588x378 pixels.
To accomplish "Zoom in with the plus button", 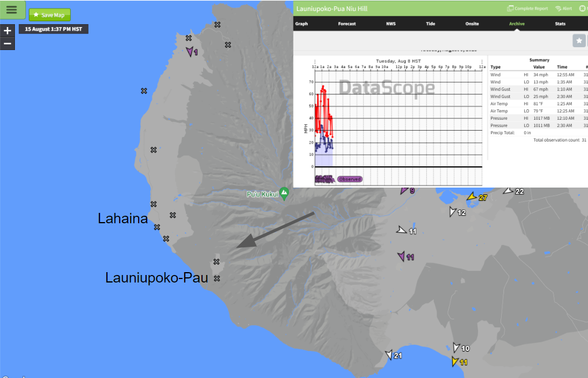I will (7, 31).
